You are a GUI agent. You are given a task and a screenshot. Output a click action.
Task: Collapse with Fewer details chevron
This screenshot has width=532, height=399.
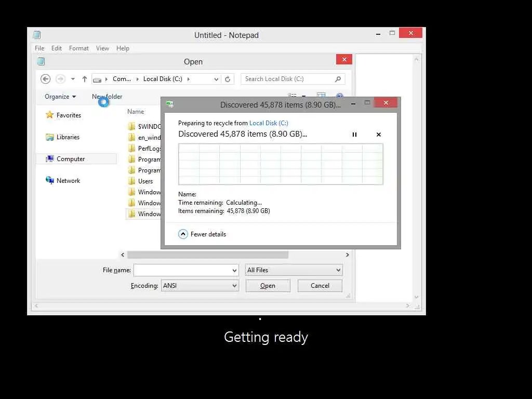(x=183, y=234)
